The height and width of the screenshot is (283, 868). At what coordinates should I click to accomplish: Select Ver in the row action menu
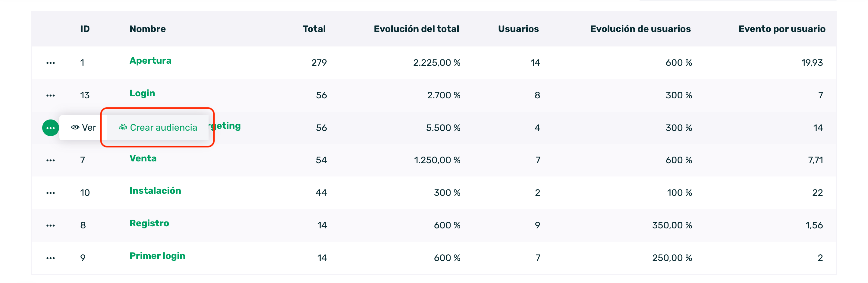pyautogui.click(x=83, y=128)
